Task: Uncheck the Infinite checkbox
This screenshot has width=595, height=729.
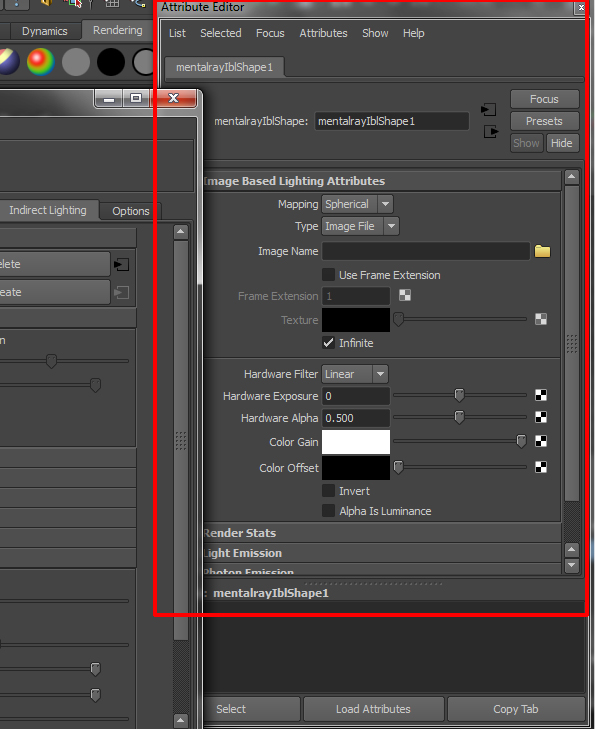Action: pos(328,343)
